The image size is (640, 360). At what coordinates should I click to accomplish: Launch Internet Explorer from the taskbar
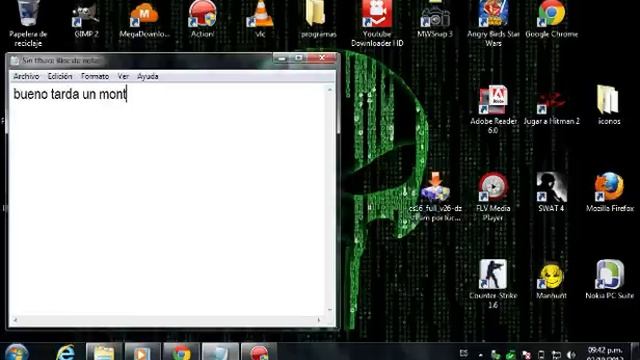pos(65,352)
